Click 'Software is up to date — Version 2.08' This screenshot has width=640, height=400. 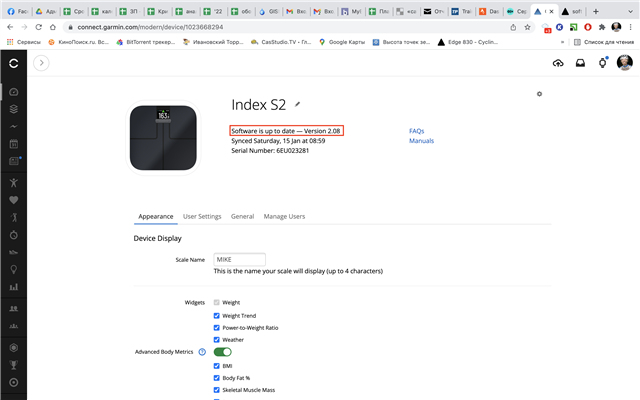tap(286, 131)
